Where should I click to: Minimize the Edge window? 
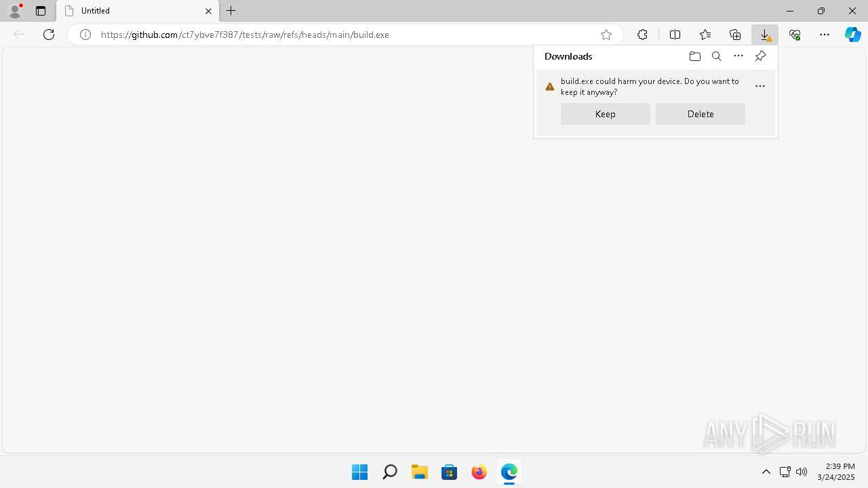click(x=790, y=11)
